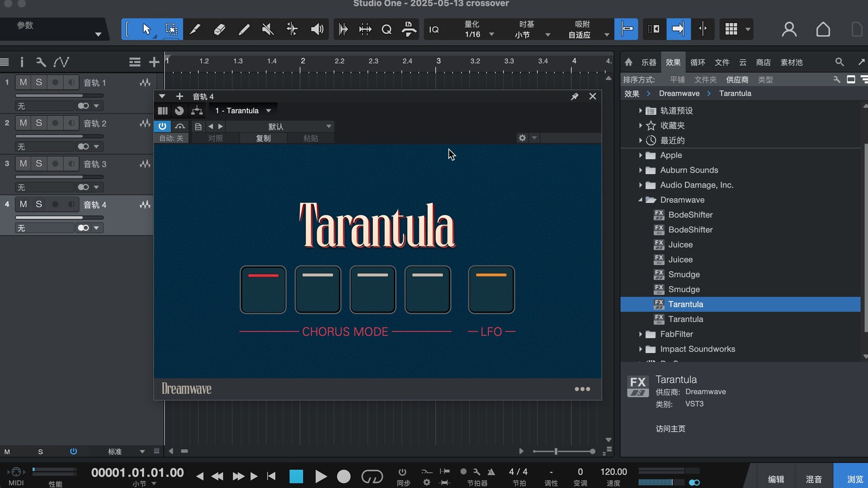Select the Eraser tool
The height and width of the screenshot is (488, 868).
click(220, 29)
